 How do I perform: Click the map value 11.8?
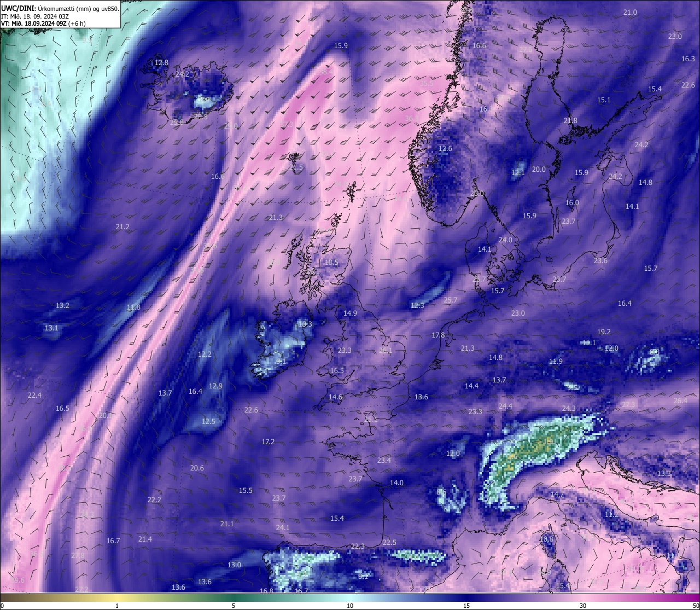click(x=133, y=307)
